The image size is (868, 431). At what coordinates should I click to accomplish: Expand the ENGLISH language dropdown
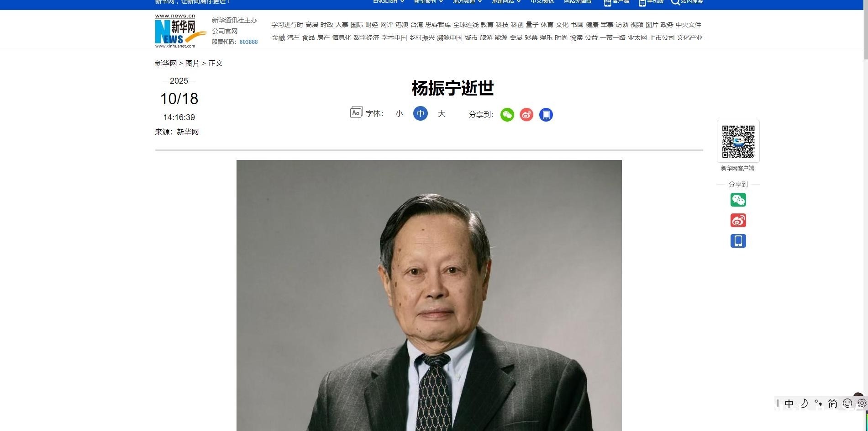tap(389, 1)
